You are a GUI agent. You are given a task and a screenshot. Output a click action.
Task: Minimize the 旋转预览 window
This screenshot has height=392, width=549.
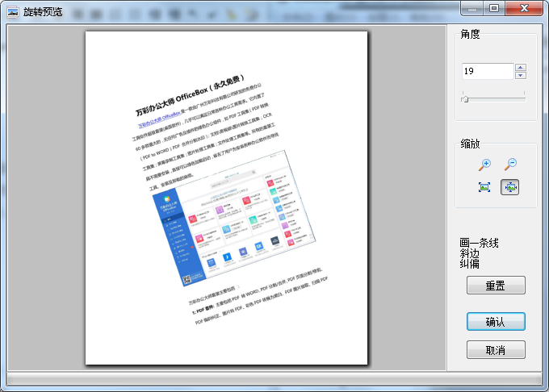click(472, 8)
